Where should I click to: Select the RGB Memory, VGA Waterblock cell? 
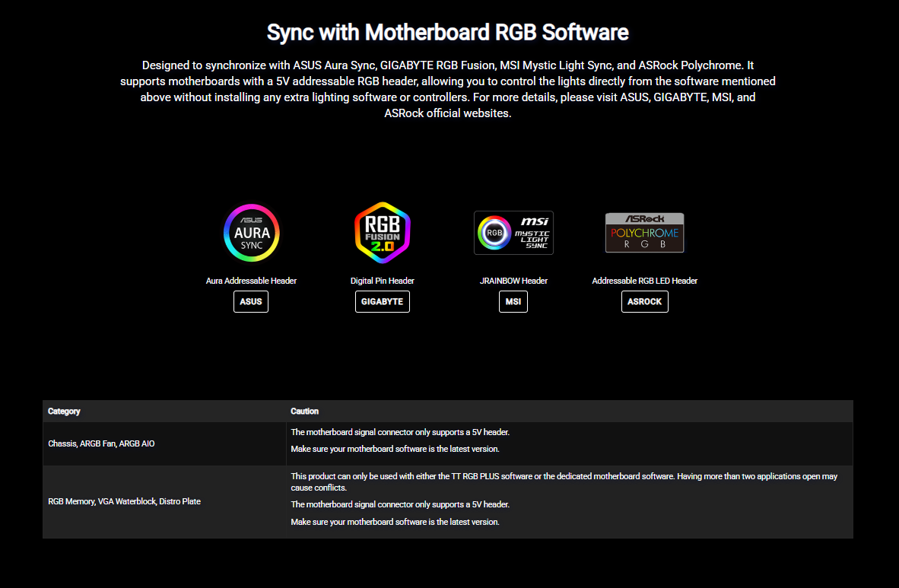click(x=124, y=501)
